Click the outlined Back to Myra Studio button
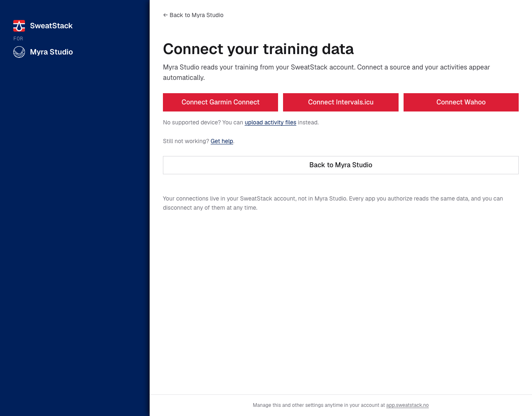The width and height of the screenshot is (532, 416). 341,165
